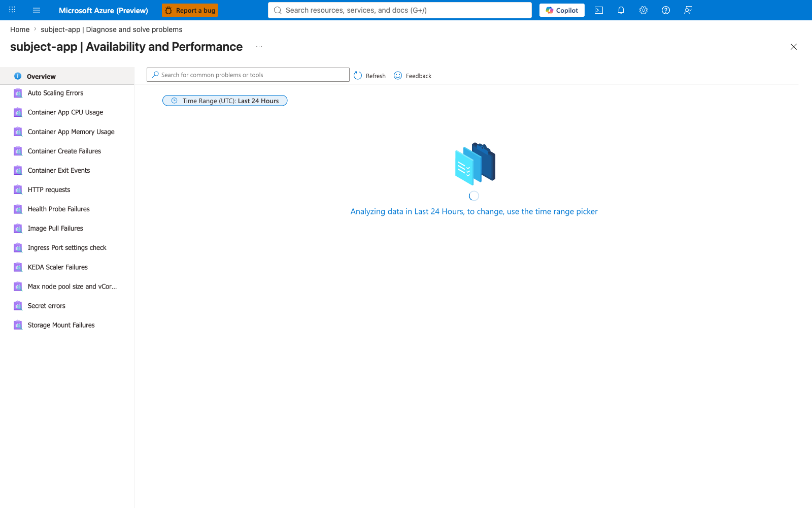This screenshot has height=508, width=812.
Task: Open the hamburger portal menu
Action: click(x=37, y=10)
